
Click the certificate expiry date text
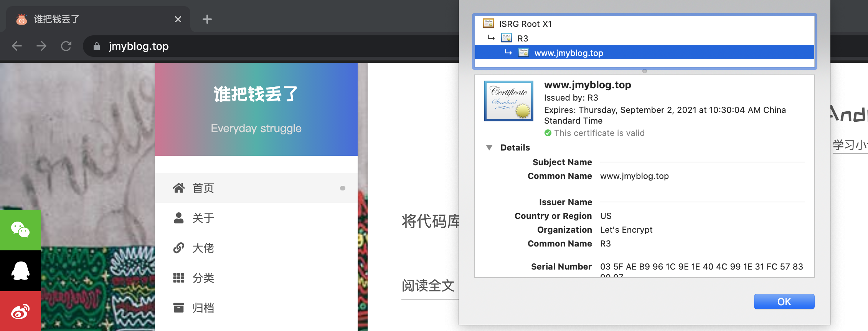[x=665, y=115]
